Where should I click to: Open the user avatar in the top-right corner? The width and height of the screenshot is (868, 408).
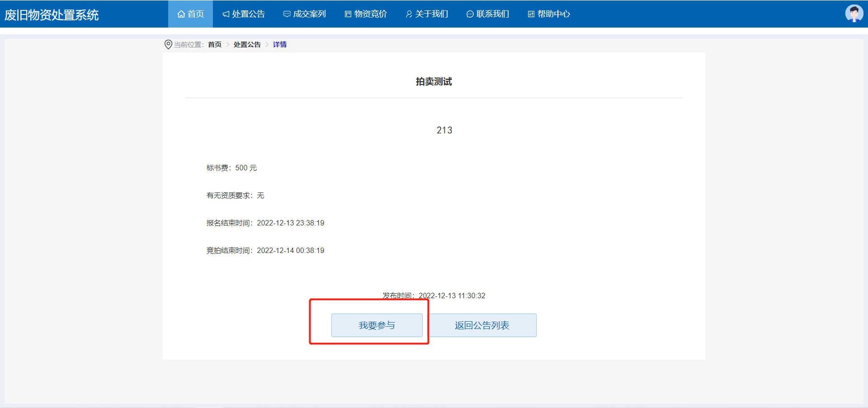tap(854, 14)
